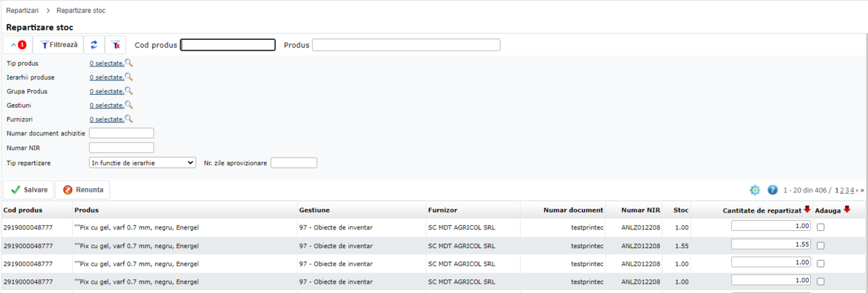This screenshot has width=868, height=293.
Task: Click the grid settings gear icon
Action: [x=754, y=190]
